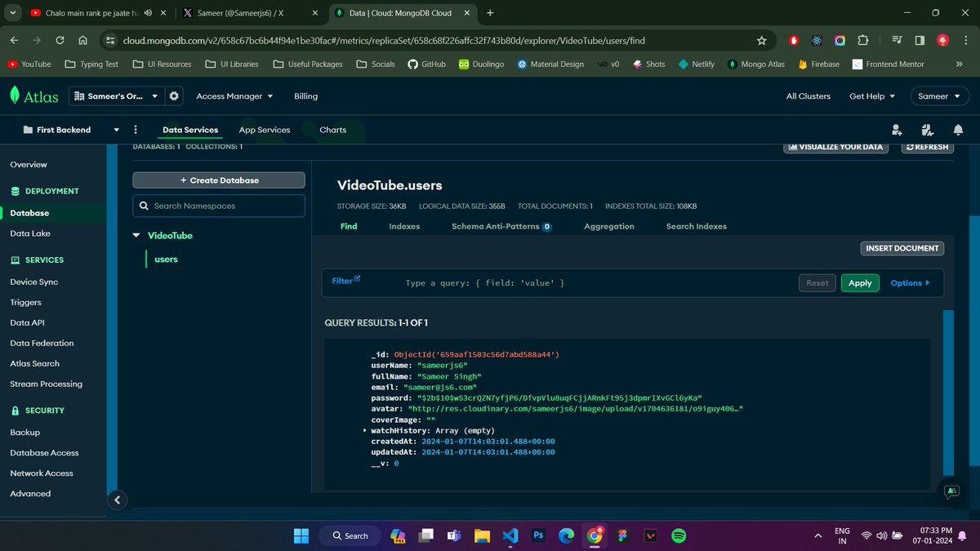Screen dimensions: 980x551
Task: Click the Insert Document button
Action: tap(902, 248)
